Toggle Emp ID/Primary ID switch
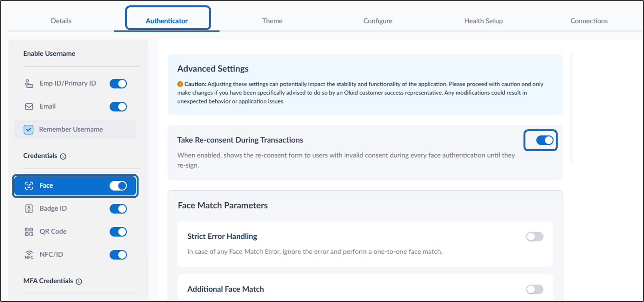 (118, 84)
